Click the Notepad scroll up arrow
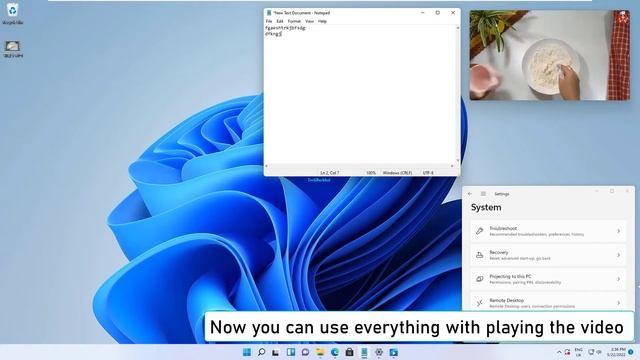 pos(458,27)
